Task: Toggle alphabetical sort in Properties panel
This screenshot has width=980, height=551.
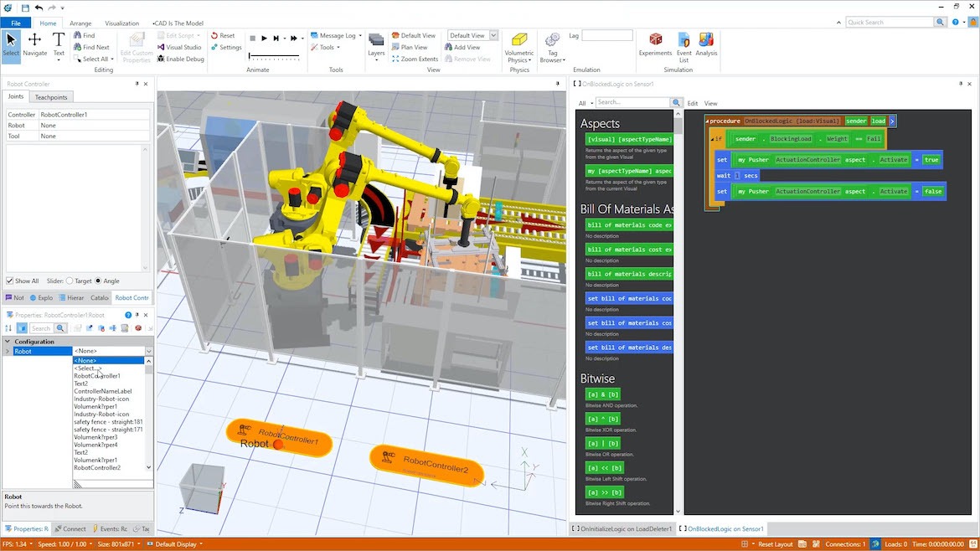Action: pos(8,328)
